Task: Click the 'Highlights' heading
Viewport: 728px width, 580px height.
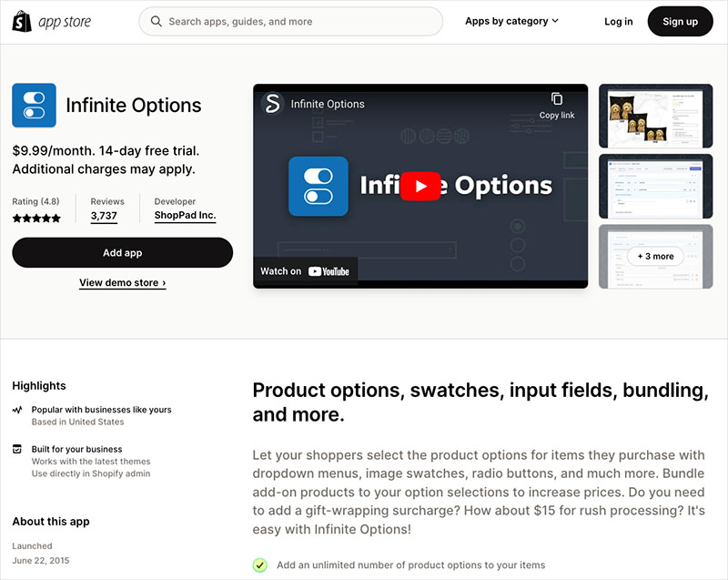Action: click(x=39, y=386)
